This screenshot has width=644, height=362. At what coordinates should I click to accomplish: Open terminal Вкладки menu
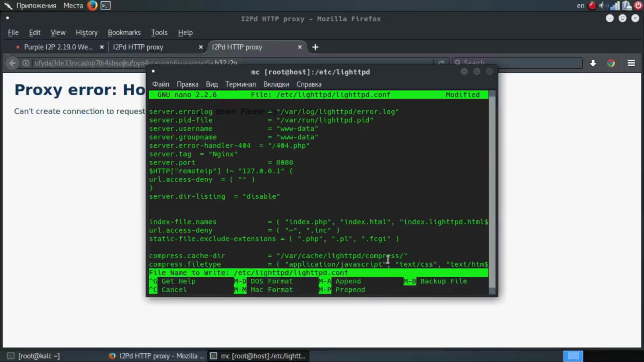[x=276, y=84]
